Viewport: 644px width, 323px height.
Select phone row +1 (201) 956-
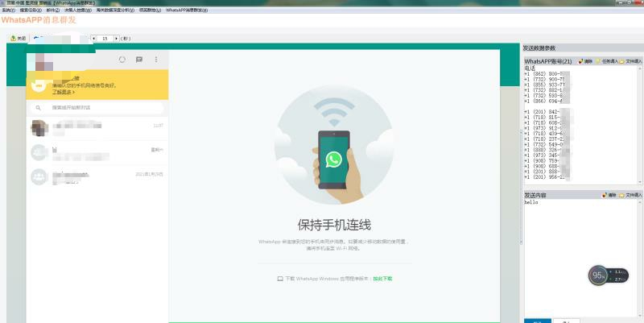pos(547,177)
